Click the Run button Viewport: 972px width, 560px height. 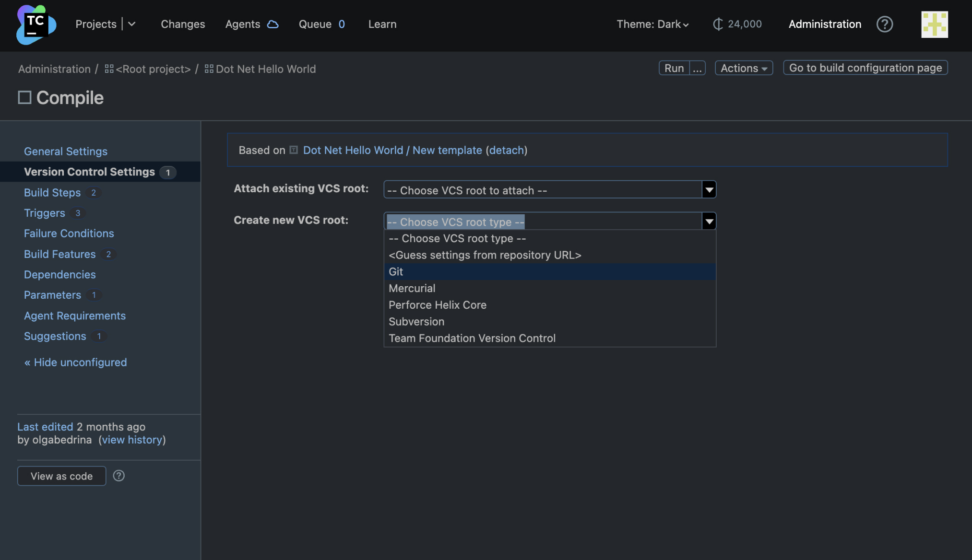[673, 68]
